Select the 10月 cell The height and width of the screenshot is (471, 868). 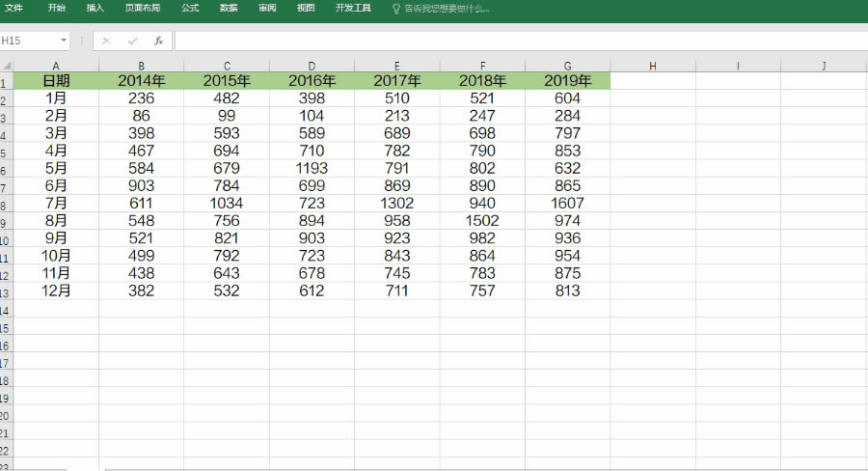click(x=56, y=256)
